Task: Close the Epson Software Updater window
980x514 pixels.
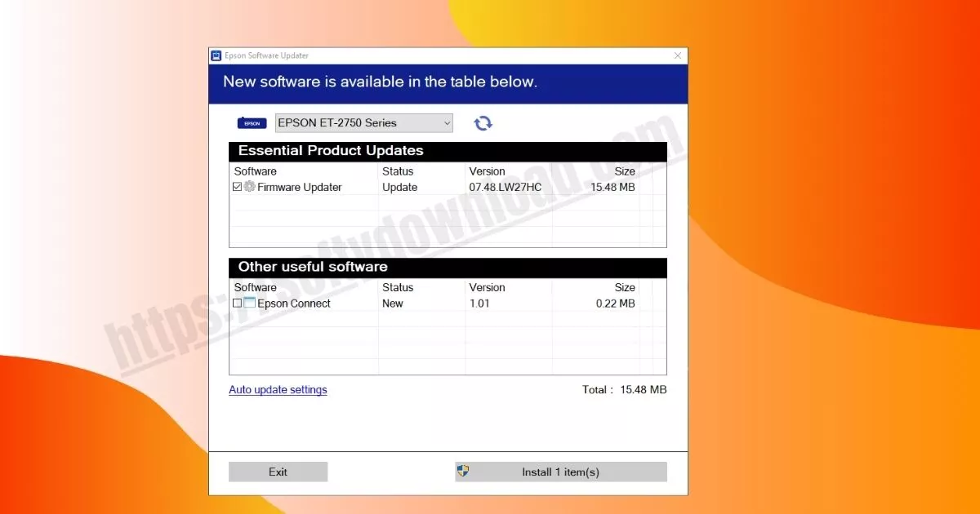Action: point(677,55)
